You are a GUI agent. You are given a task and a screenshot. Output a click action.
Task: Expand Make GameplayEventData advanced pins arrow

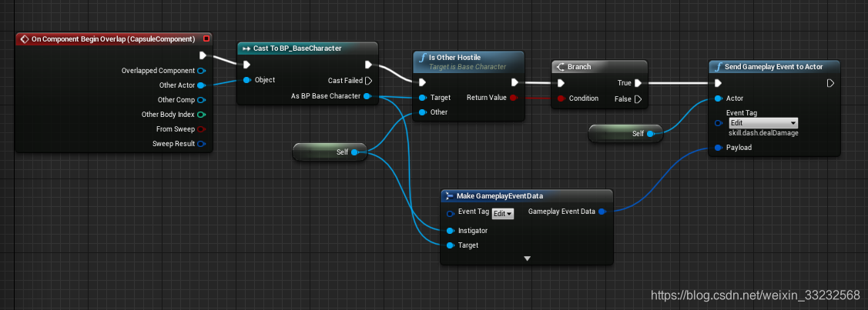pos(527,258)
